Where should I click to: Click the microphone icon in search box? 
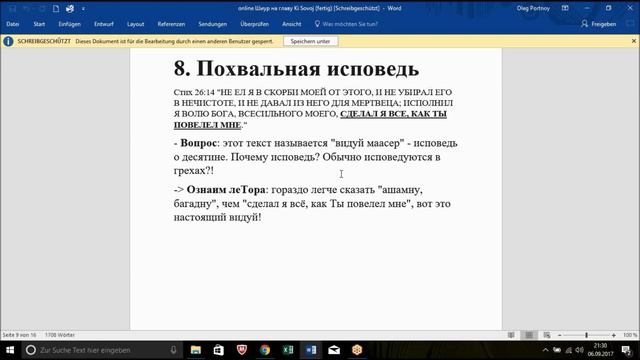pyautogui.click(x=173, y=350)
